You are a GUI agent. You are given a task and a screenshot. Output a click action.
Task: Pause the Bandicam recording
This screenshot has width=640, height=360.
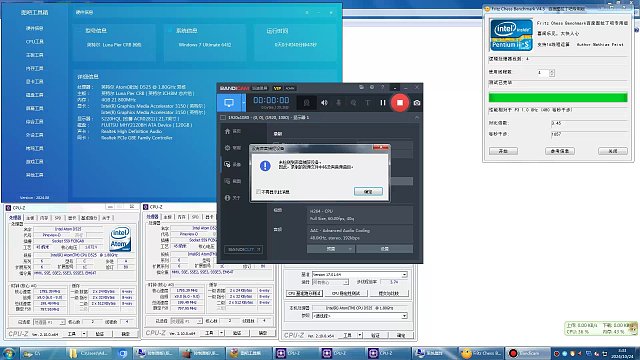(x=383, y=103)
